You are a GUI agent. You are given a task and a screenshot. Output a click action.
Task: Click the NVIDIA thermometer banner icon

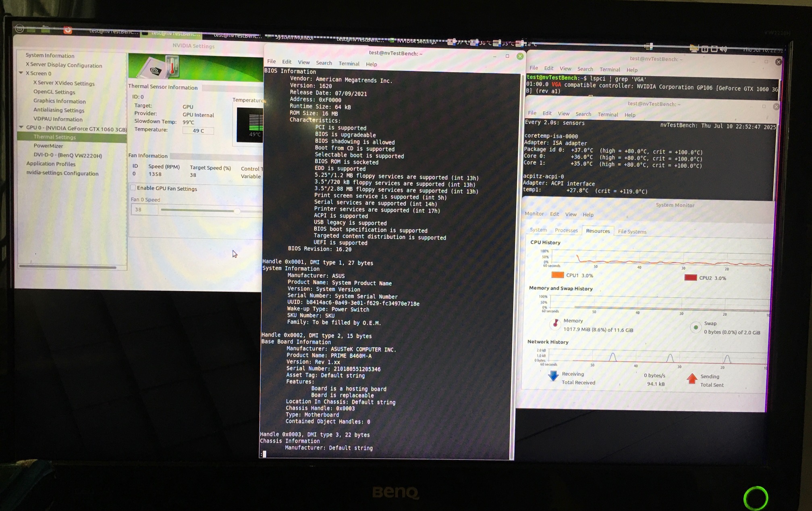172,66
